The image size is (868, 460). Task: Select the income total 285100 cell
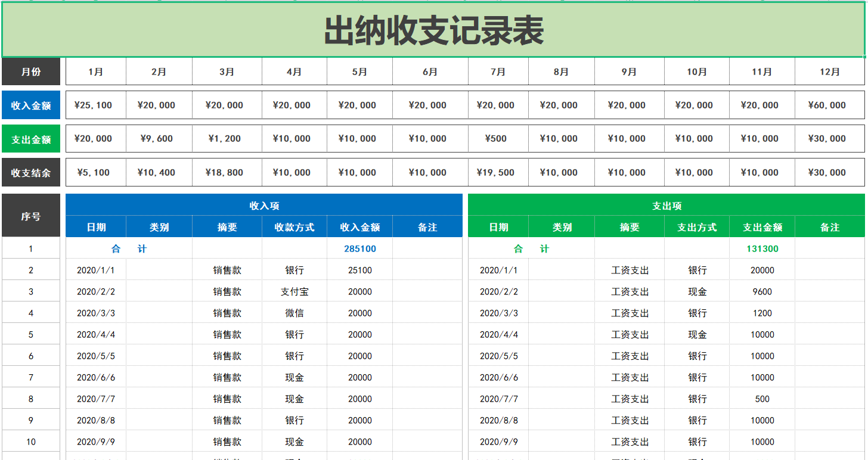(x=359, y=248)
